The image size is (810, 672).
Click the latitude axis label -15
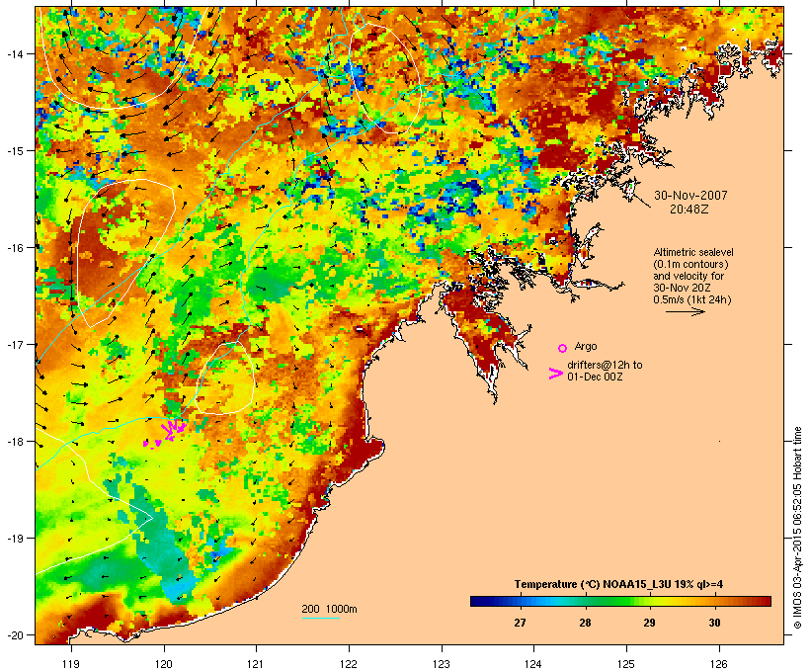(15, 151)
